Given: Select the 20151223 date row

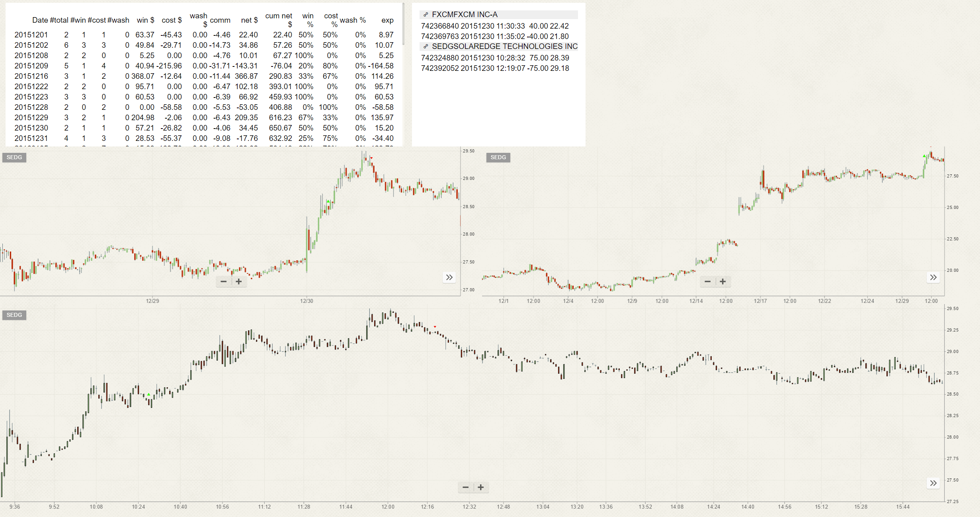Looking at the screenshot, I should 204,97.
